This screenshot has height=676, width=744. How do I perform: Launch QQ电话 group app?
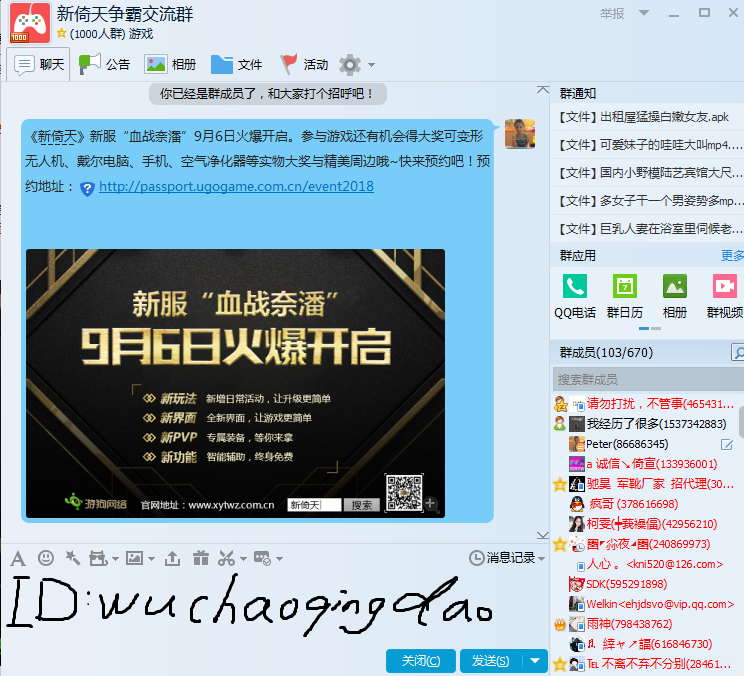click(575, 297)
